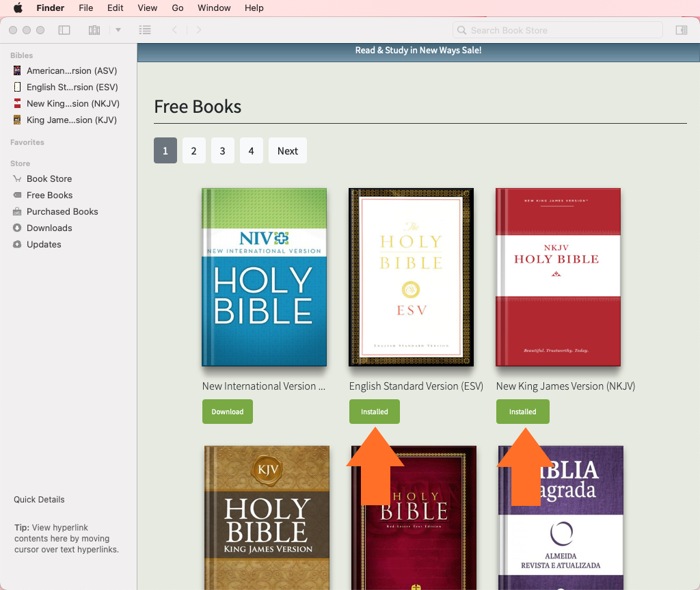The image size is (700, 590).
Task: Open Downloads arrow icon in sidebar
Action: [x=18, y=228]
